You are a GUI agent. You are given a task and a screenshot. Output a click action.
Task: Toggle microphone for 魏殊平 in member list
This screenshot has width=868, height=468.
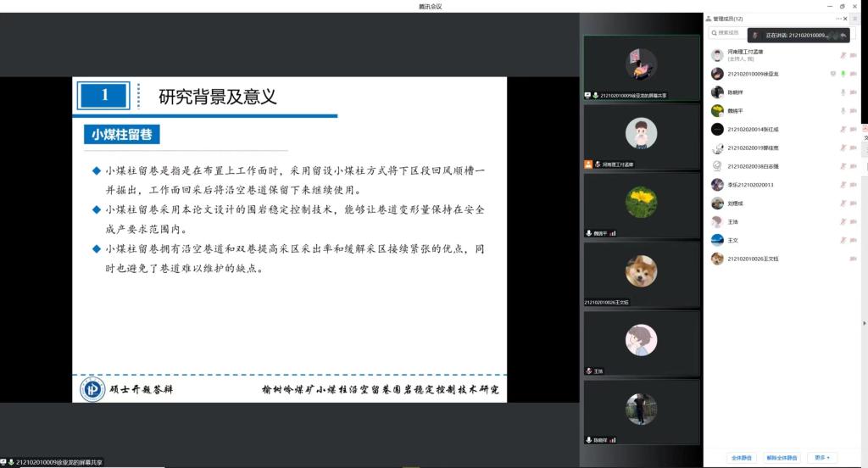pos(843,111)
